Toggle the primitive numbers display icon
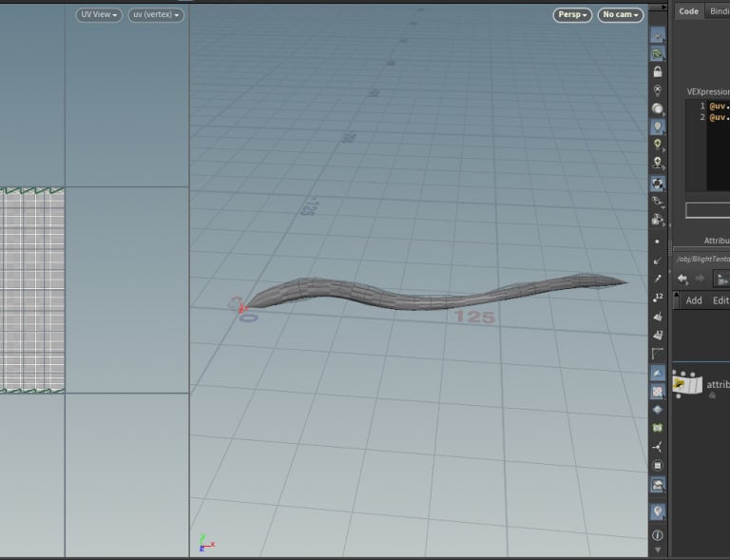 [658, 336]
